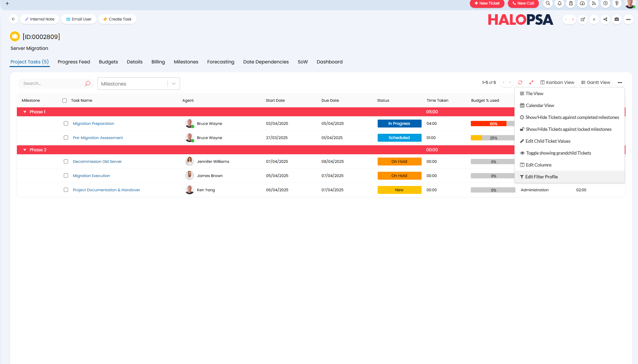Click the red expand fullscreen arrows icon
The image size is (638, 364).
(531, 83)
